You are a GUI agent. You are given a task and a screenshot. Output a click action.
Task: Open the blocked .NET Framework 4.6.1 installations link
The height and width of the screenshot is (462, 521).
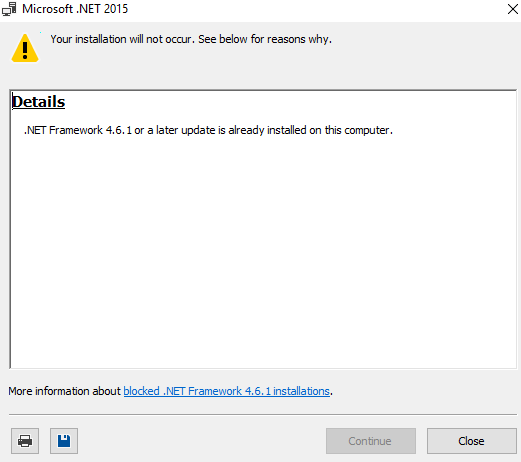point(226,391)
